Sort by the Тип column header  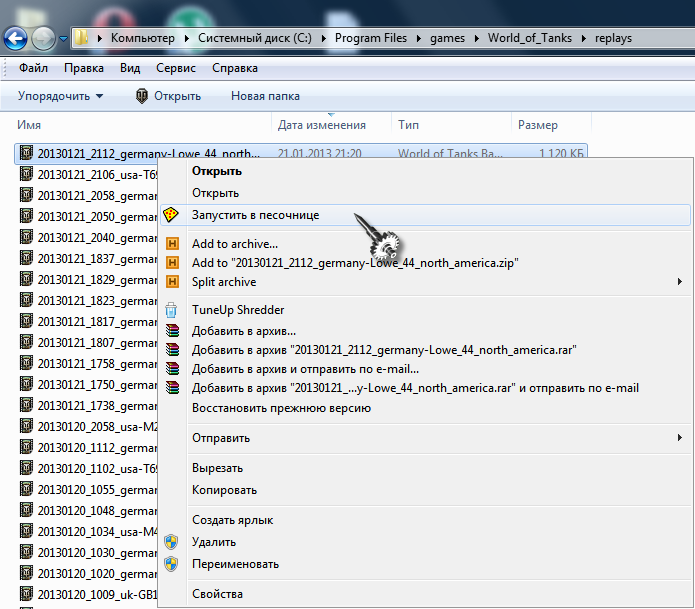coord(408,125)
